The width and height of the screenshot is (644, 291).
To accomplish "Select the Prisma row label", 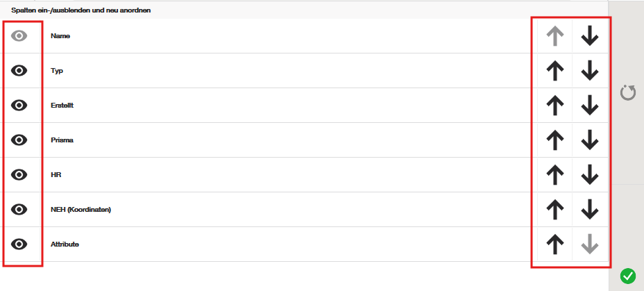I will pyautogui.click(x=62, y=140).
